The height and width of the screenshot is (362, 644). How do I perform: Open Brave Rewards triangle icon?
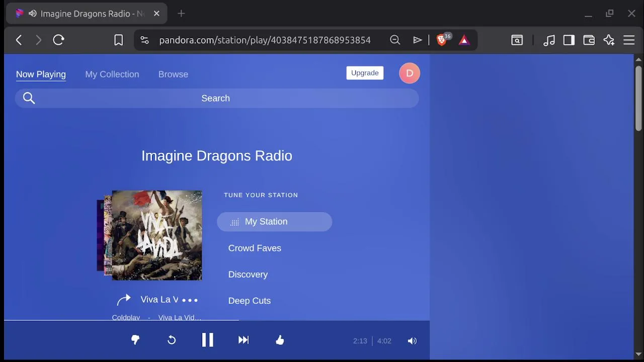coord(464,40)
